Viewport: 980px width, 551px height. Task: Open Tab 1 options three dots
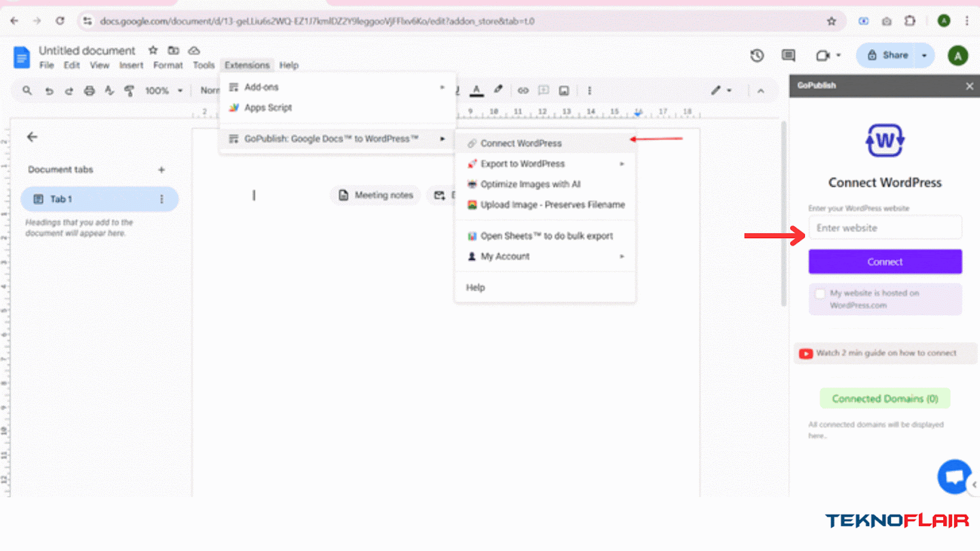(x=162, y=199)
